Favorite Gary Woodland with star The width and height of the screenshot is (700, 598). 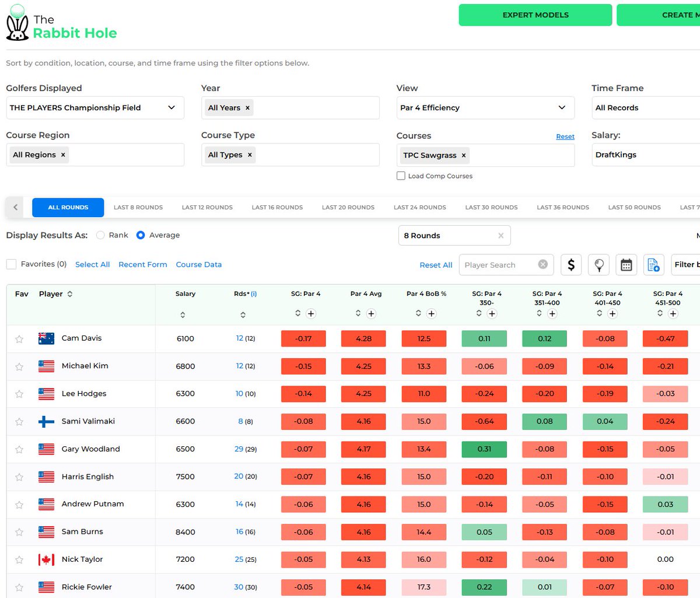(19, 449)
